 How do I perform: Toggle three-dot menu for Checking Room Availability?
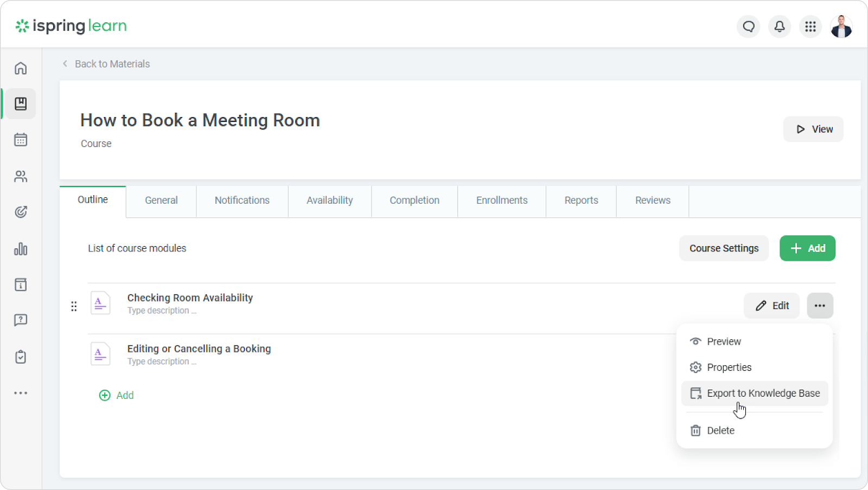pyautogui.click(x=820, y=306)
